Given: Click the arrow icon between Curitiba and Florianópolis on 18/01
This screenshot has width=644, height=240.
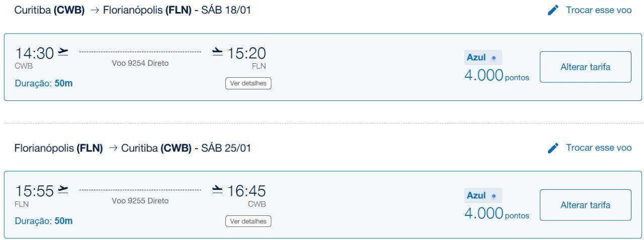Looking at the screenshot, I should pos(94,10).
